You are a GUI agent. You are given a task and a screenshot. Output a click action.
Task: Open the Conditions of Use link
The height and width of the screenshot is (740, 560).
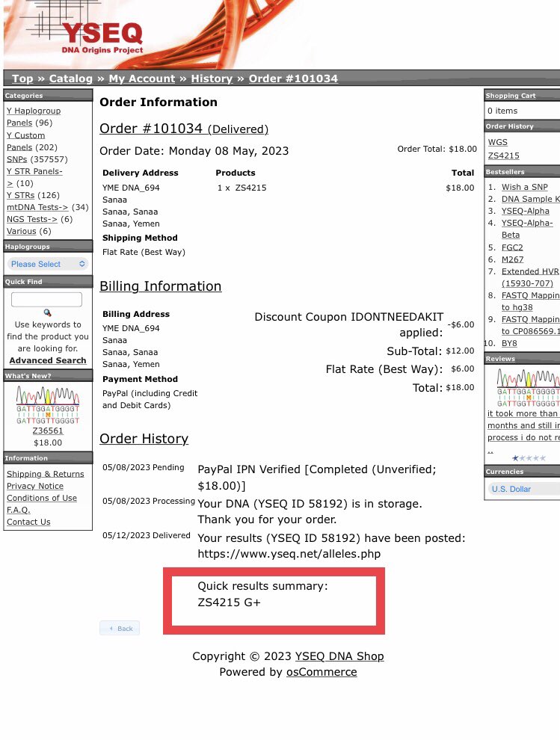click(42, 498)
